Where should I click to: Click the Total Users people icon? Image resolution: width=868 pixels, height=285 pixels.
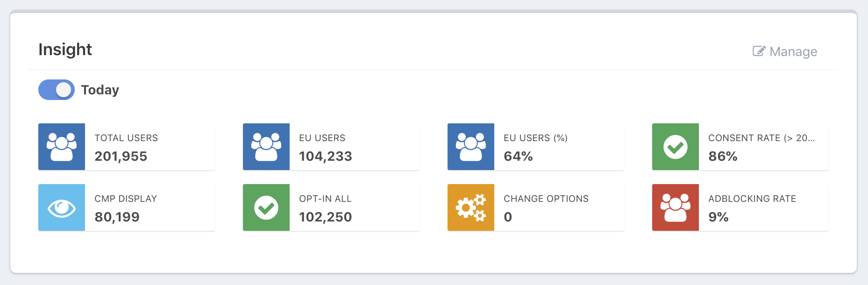pyautogui.click(x=62, y=147)
